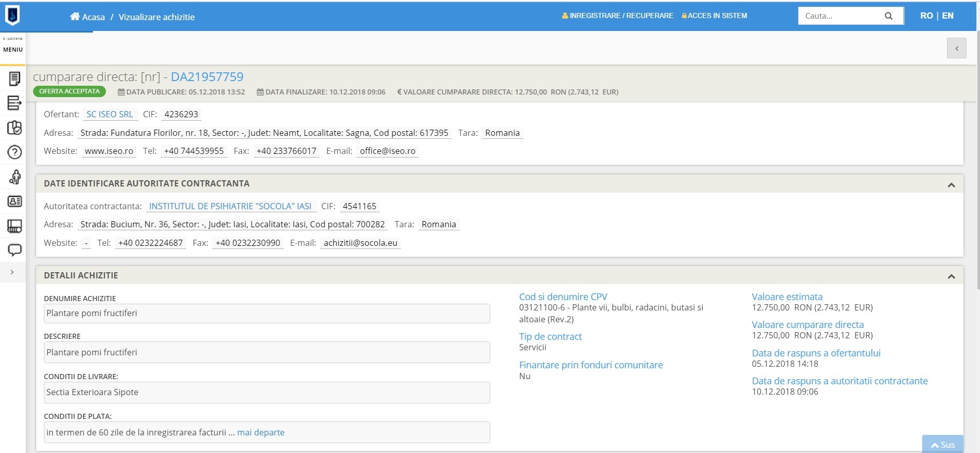
Task: Expand the sidebar with the arrow
Action: (12, 272)
